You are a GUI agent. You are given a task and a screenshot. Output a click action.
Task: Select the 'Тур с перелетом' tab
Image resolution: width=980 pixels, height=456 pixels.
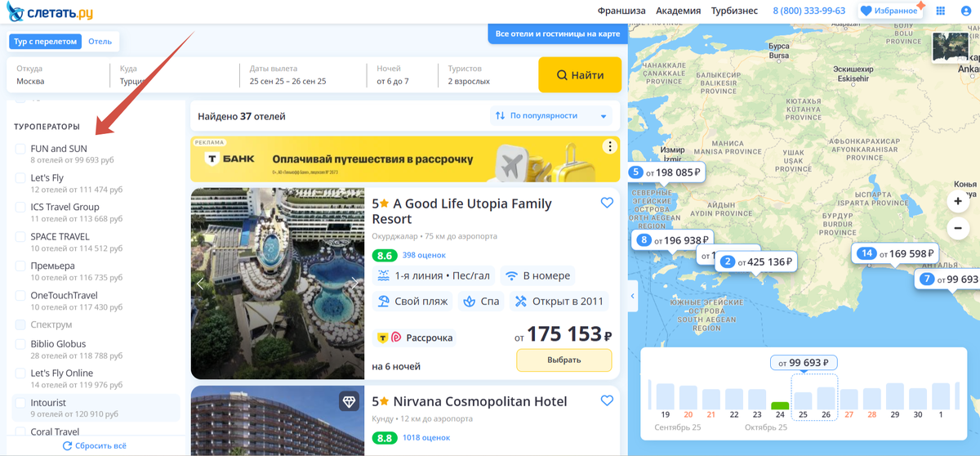pyautogui.click(x=46, y=42)
